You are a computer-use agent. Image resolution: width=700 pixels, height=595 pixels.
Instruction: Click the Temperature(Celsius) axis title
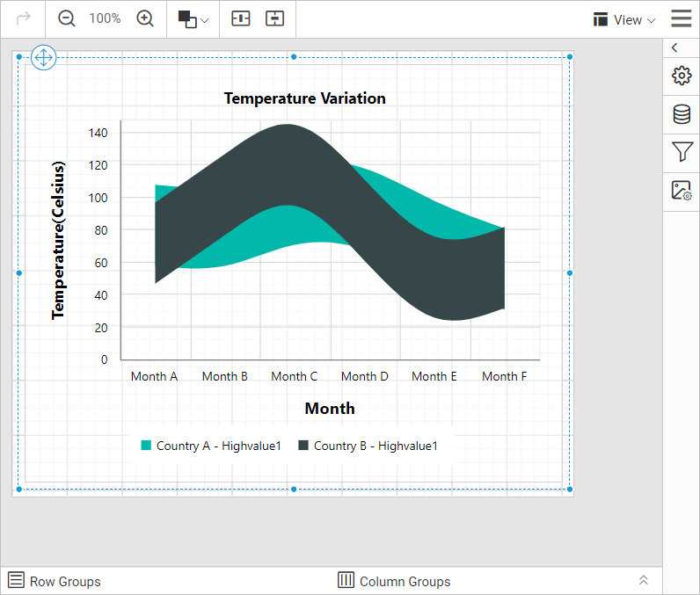[58, 241]
